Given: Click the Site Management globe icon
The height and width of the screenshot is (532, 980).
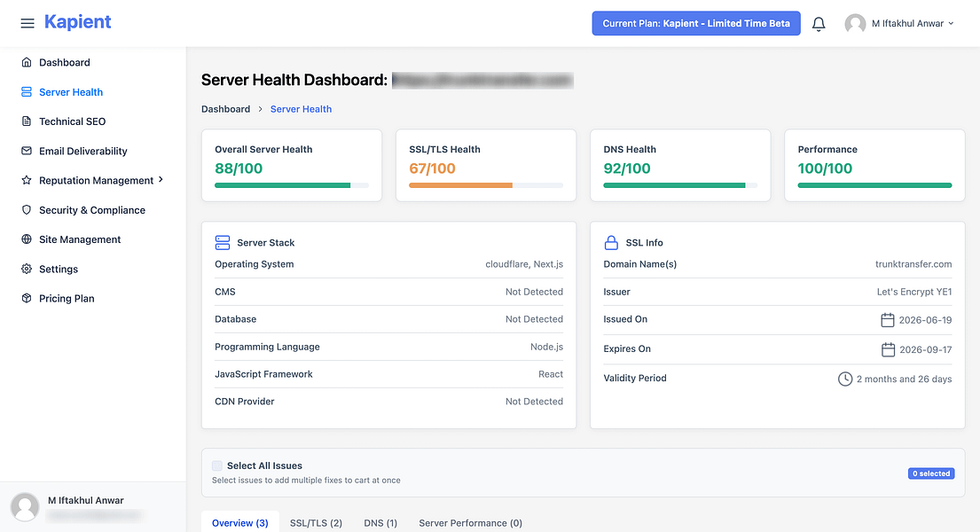Looking at the screenshot, I should pyautogui.click(x=27, y=239).
